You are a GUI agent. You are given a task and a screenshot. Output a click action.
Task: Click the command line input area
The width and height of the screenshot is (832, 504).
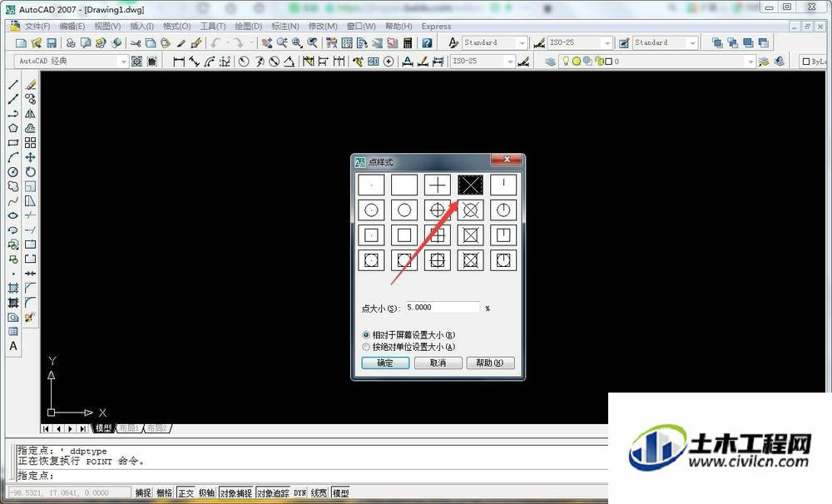(312, 476)
